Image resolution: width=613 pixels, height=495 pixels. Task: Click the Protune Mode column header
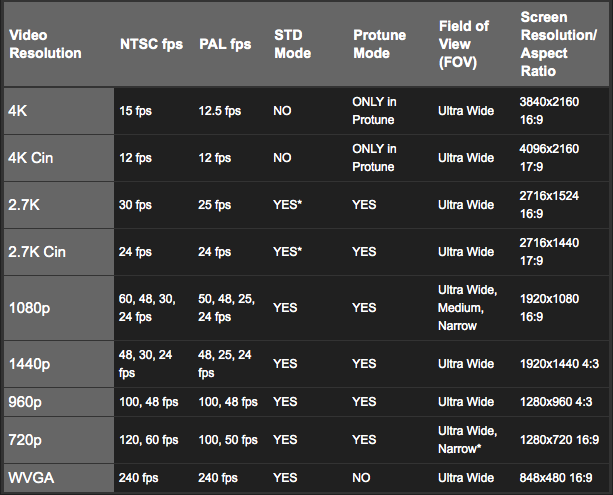(x=379, y=44)
